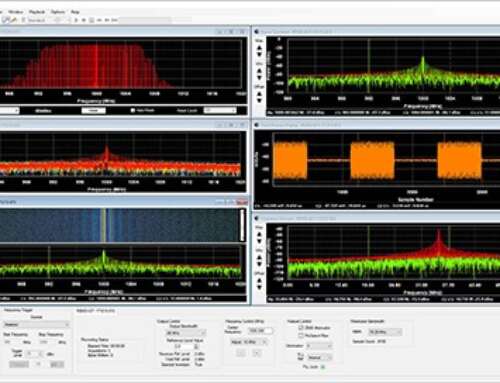Open the Help menu
This screenshot has width=500, height=383.
coord(75,12)
